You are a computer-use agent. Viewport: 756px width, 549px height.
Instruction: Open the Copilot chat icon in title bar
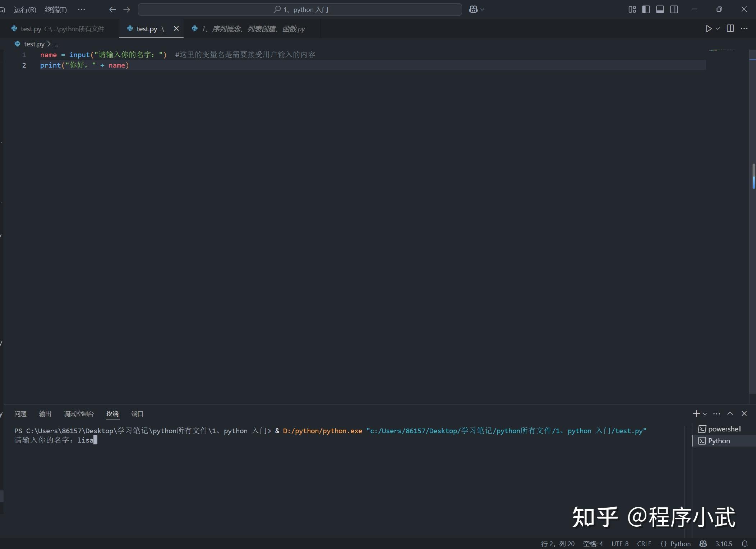tap(473, 10)
